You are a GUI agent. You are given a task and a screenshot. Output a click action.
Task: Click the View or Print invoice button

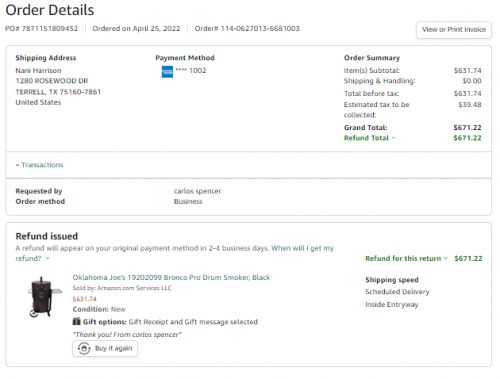[x=454, y=30]
